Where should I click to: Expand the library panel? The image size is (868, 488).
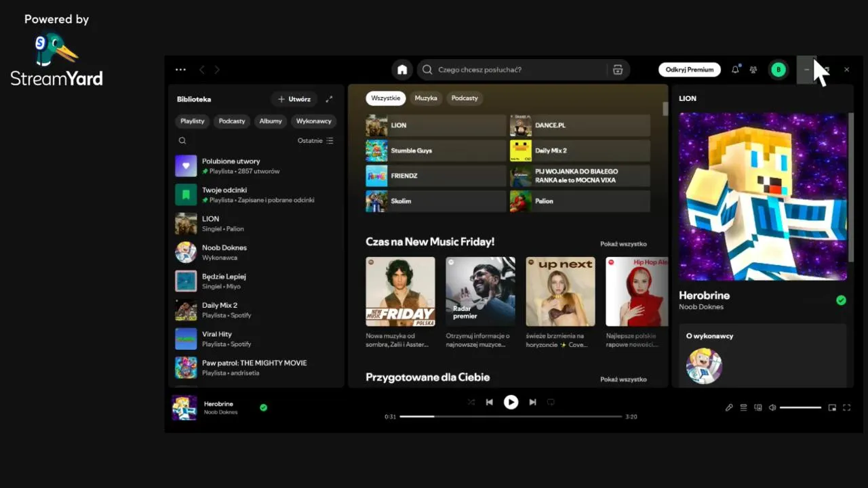329,99
